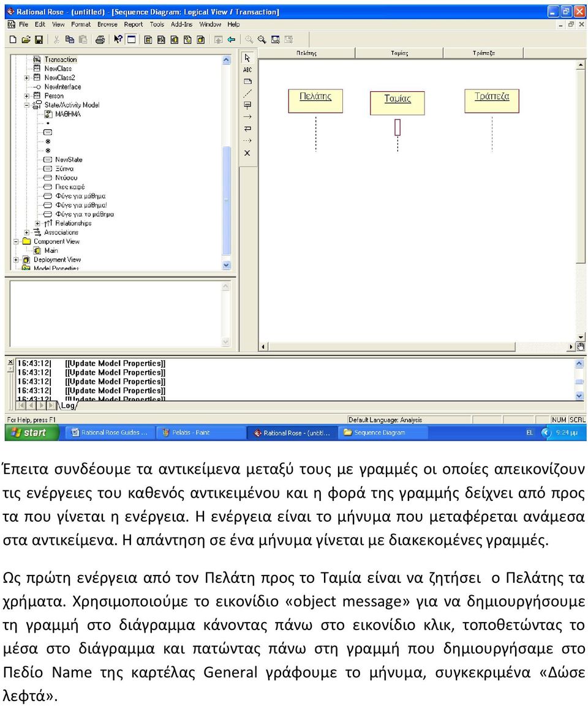Select the Return Message dashed arrow tool
Image resolution: width=588 pixels, height=706 pixels.
pyautogui.click(x=247, y=140)
